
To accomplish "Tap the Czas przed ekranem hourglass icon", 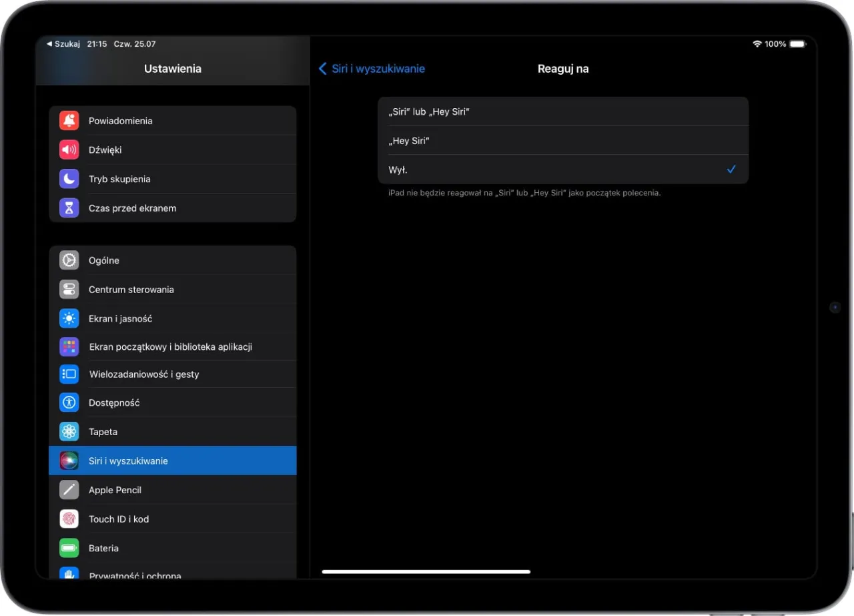I will 69,208.
